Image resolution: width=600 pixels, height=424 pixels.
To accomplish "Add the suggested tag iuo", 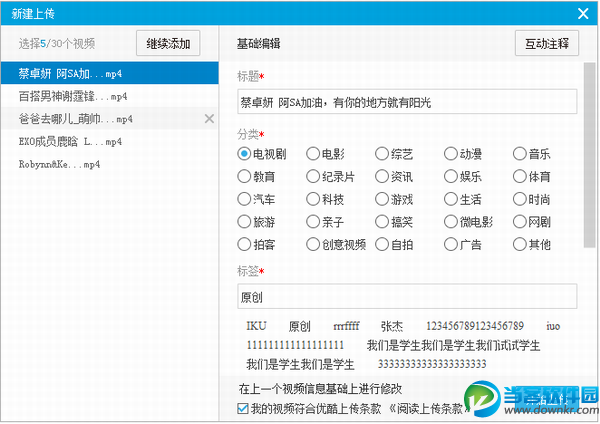I will 553,326.
